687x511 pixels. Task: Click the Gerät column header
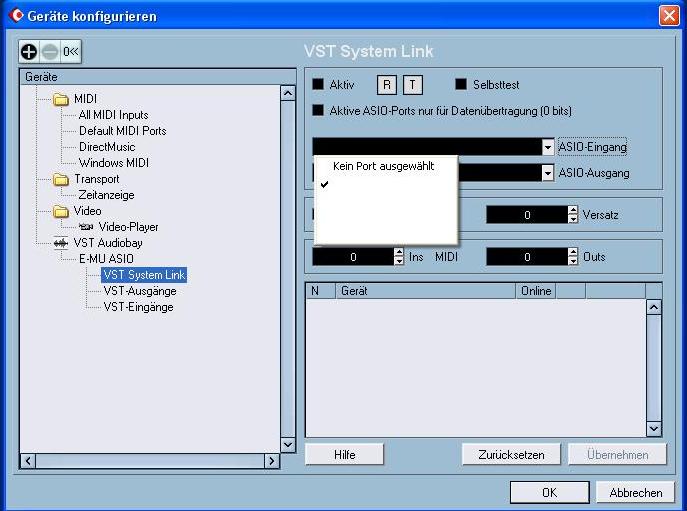point(425,291)
